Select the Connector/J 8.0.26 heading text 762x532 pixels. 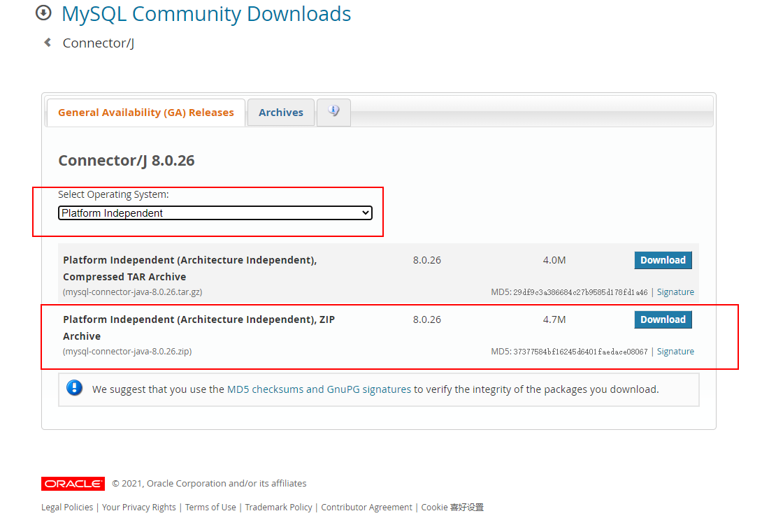(127, 160)
